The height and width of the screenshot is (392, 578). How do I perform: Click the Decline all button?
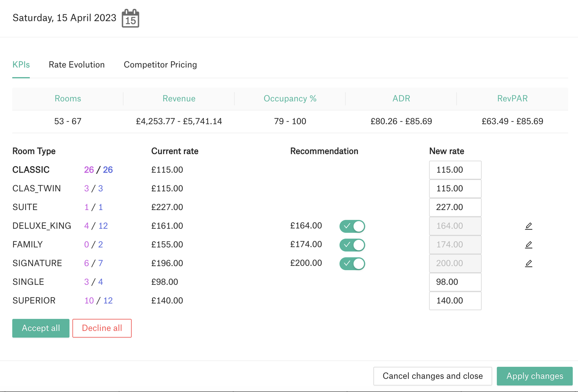[102, 328]
